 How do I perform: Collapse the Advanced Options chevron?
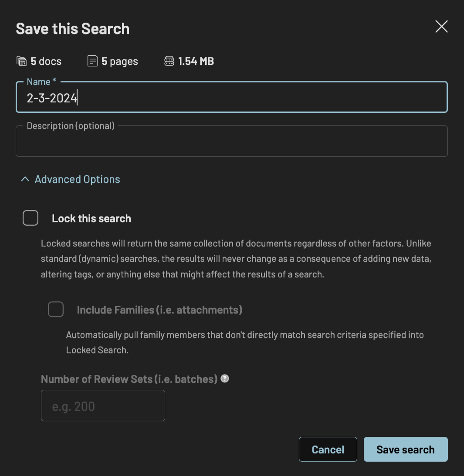(x=25, y=179)
